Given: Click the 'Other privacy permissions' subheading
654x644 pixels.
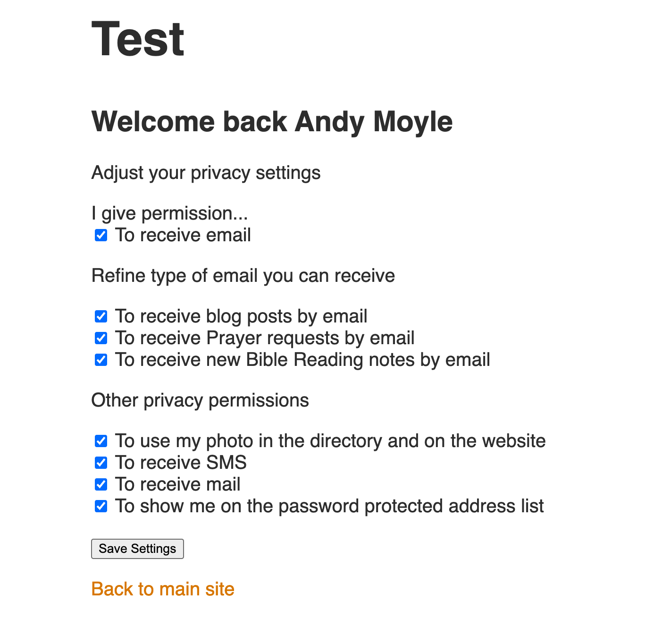Looking at the screenshot, I should [200, 400].
